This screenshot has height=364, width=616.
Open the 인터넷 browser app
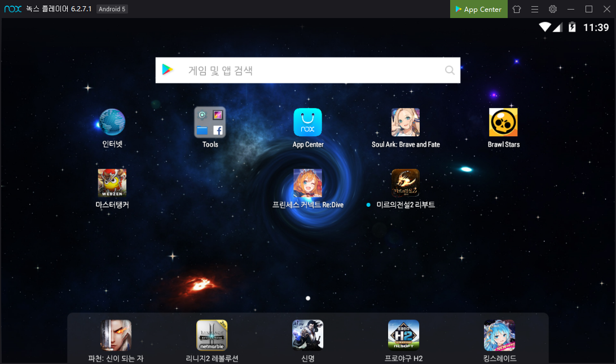(112, 122)
